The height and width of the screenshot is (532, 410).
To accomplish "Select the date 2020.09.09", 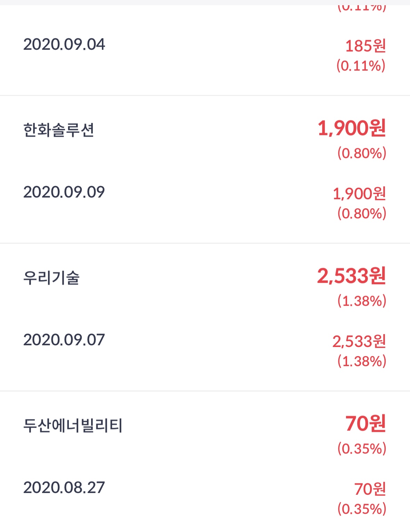I will [64, 192].
